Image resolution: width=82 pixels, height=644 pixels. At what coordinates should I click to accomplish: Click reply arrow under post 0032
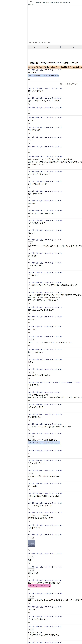coord(29,410)
